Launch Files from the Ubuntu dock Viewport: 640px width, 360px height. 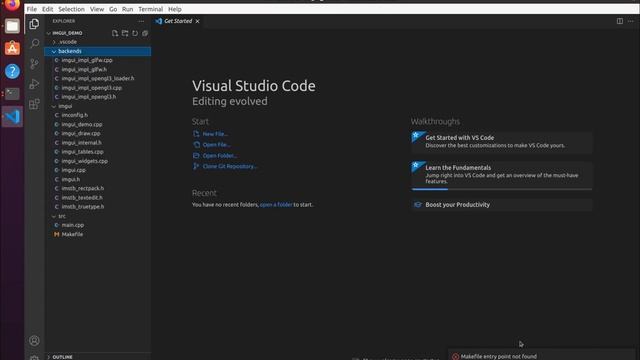click(12, 26)
